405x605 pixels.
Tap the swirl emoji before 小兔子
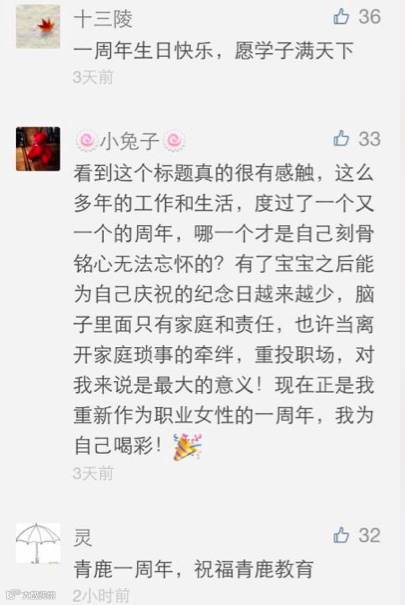[86, 141]
